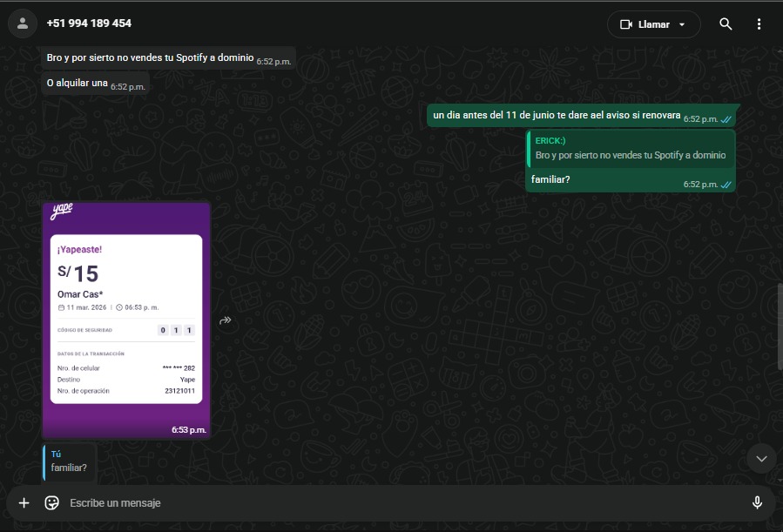Click the 6:53 p.m. timestamp on receipt image
Viewport: 783px width, 532px height.
pos(189,430)
